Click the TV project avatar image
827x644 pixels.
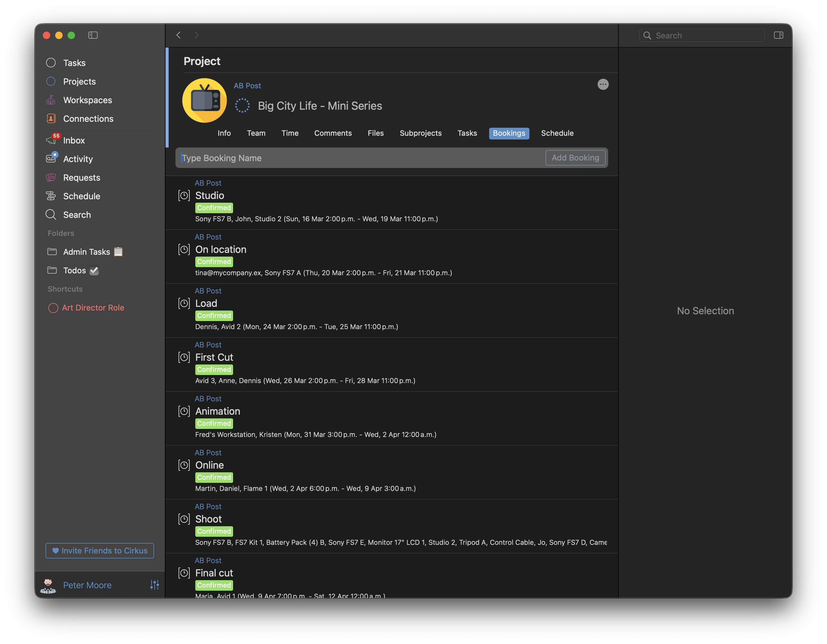coord(205,100)
